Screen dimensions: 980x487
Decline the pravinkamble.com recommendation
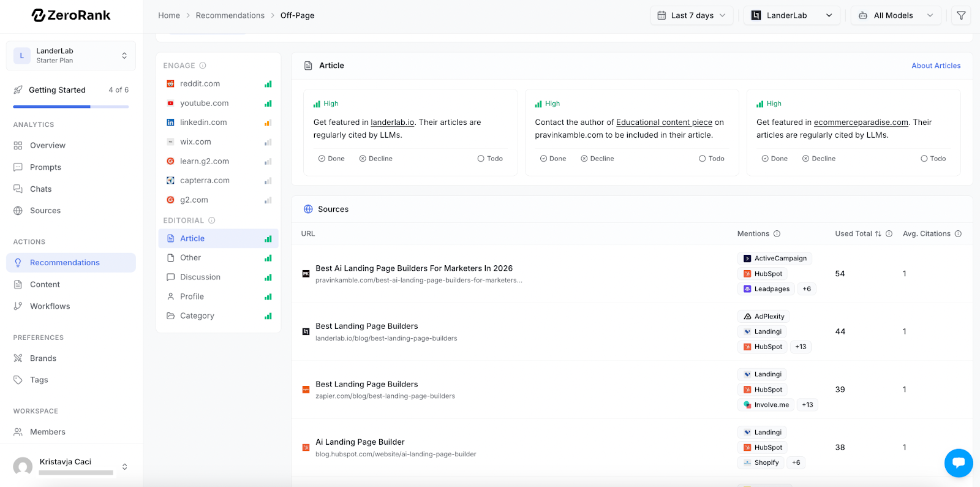(598, 159)
